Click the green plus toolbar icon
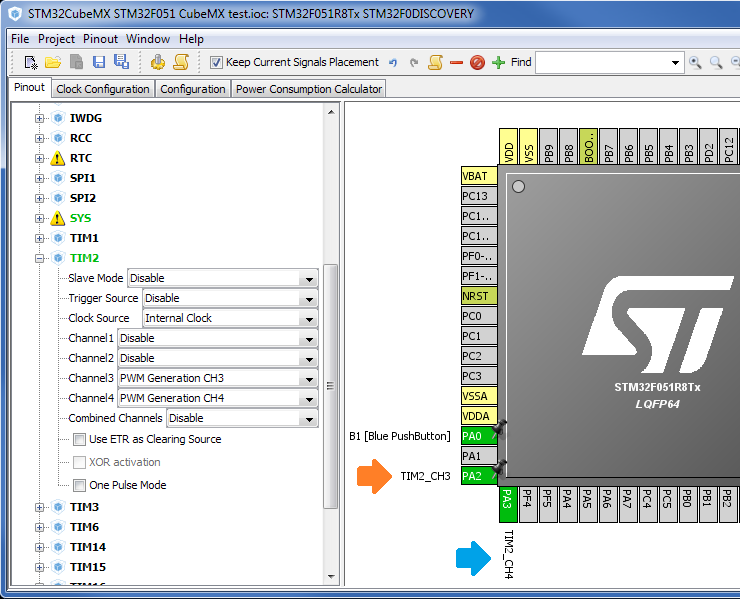The height and width of the screenshot is (599, 740). click(498, 62)
